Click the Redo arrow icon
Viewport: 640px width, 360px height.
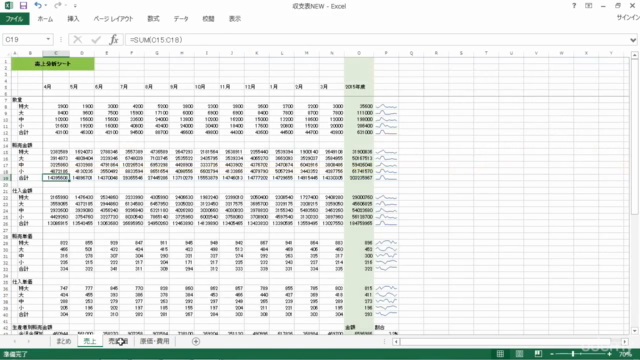point(58,5)
